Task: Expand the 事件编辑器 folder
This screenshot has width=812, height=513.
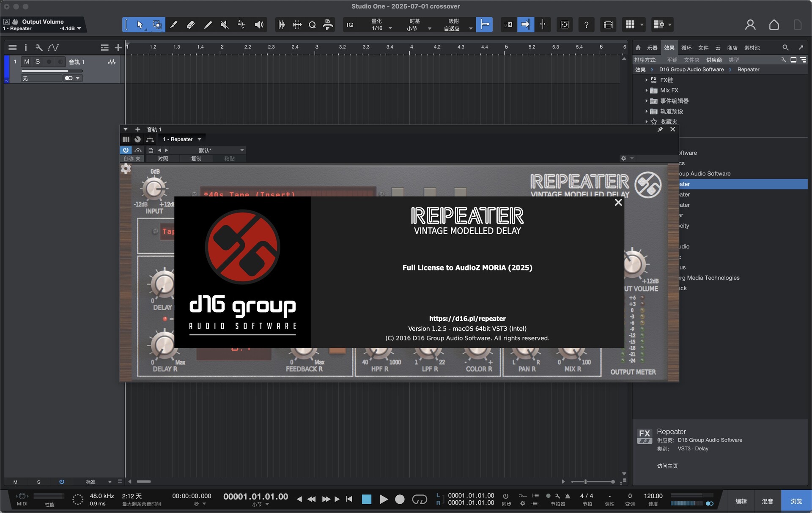Action: click(x=646, y=101)
